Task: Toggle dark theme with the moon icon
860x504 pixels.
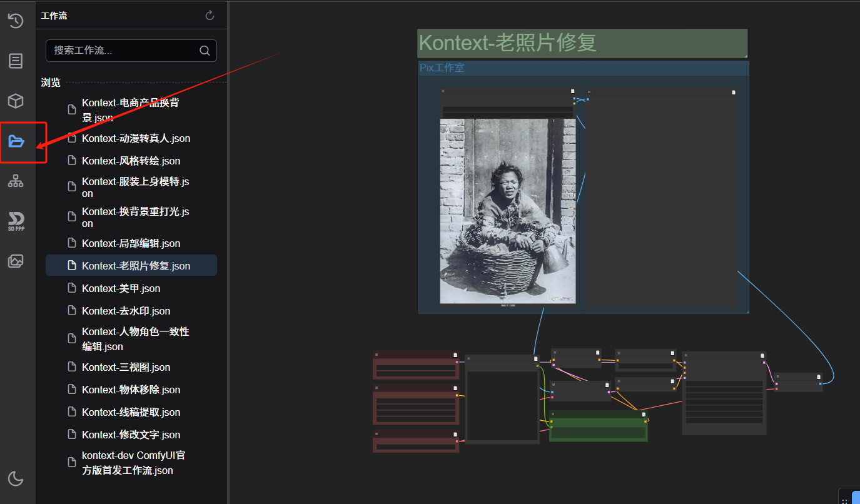Action: pyautogui.click(x=16, y=479)
